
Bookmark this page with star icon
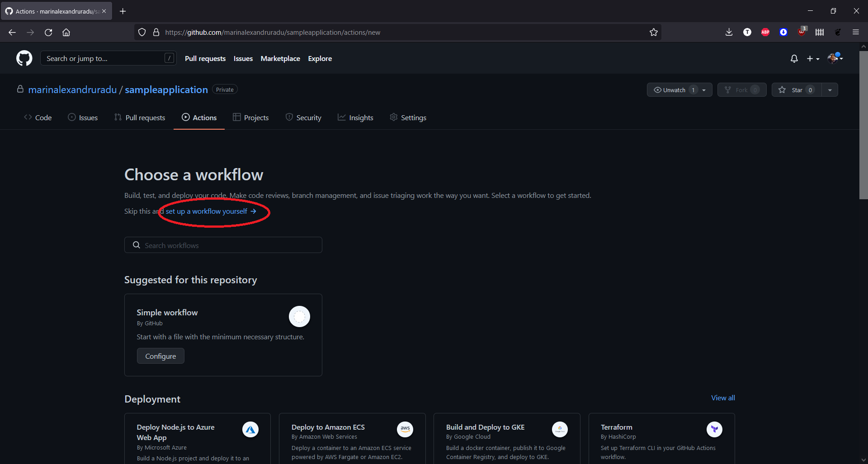(653, 32)
